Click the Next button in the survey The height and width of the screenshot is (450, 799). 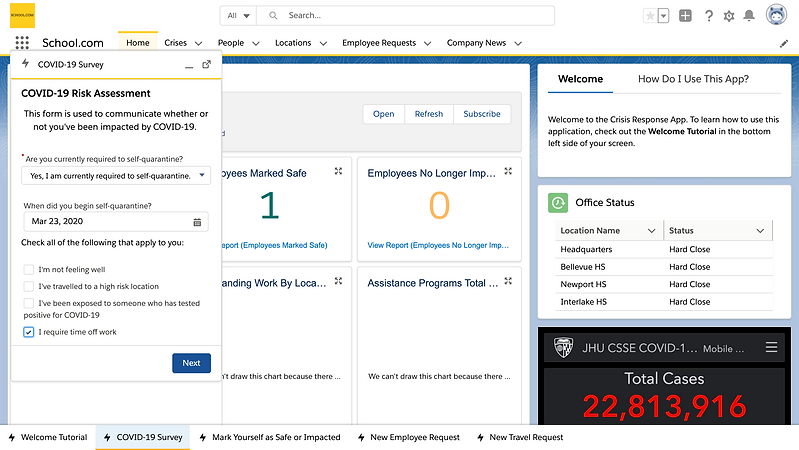click(191, 363)
